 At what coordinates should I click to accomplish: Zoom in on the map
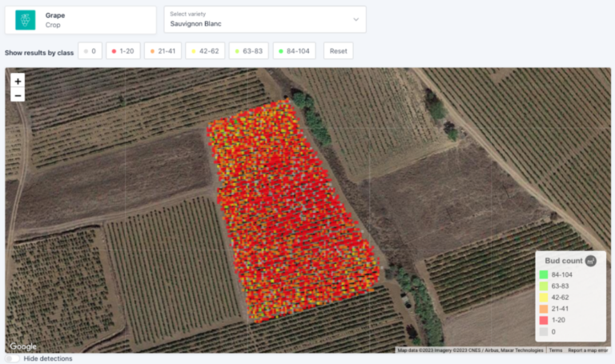pyautogui.click(x=18, y=81)
